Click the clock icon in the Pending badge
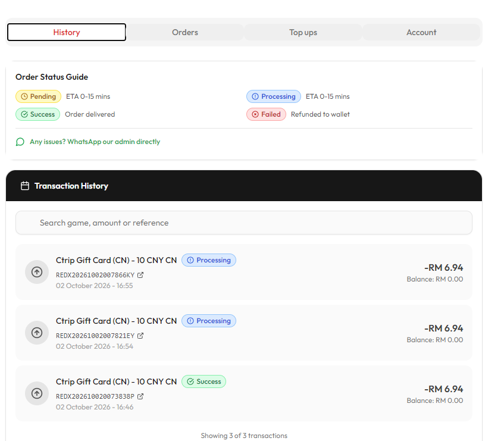 coord(24,96)
